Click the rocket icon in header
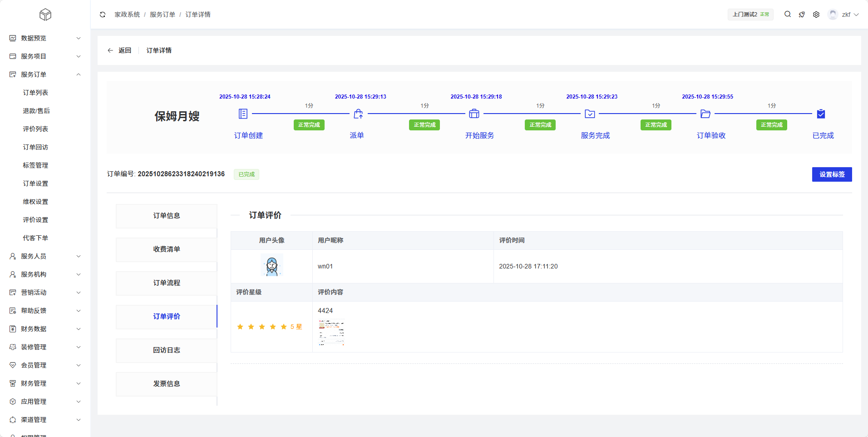Viewport: 868px width, 437px height. [802, 15]
